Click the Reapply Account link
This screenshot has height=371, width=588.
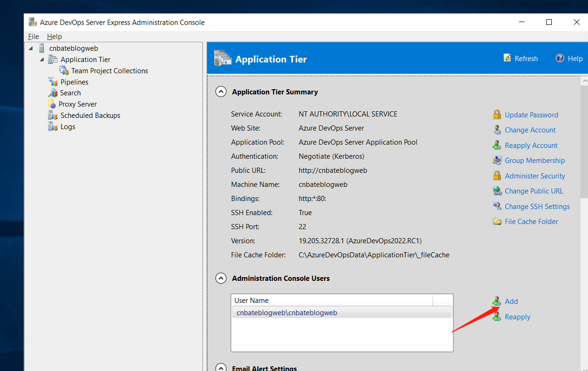coord(531,145)
